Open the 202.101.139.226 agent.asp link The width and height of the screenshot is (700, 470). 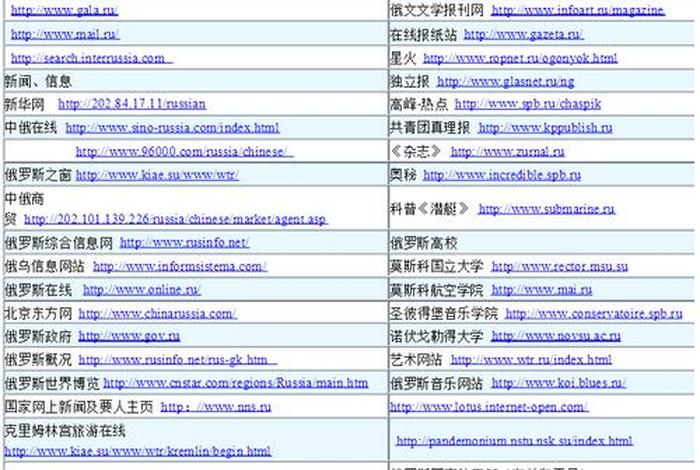click(176, 219)
